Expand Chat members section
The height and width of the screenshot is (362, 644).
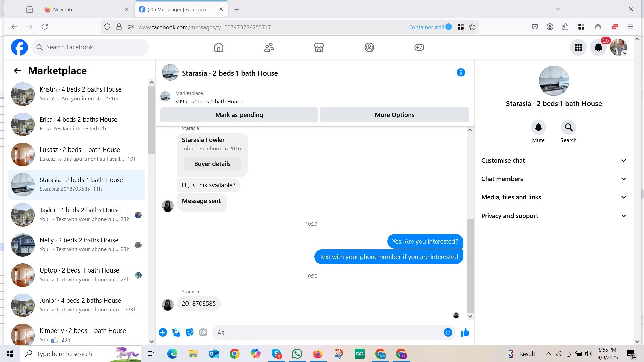[553, 179]
